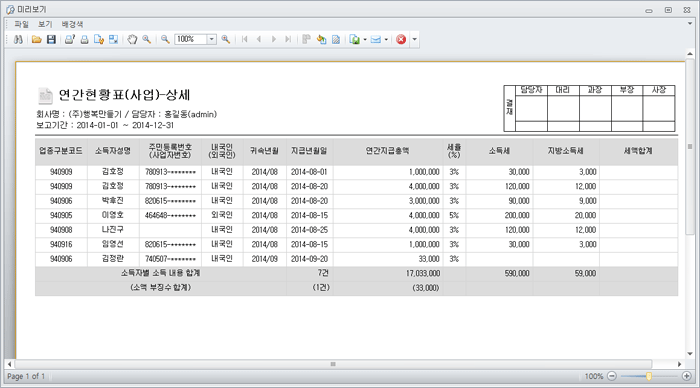Click the zoom in magnifier beside 100%
The height and width of the screenshot is (388, 700).
click(x=225, y=39)
